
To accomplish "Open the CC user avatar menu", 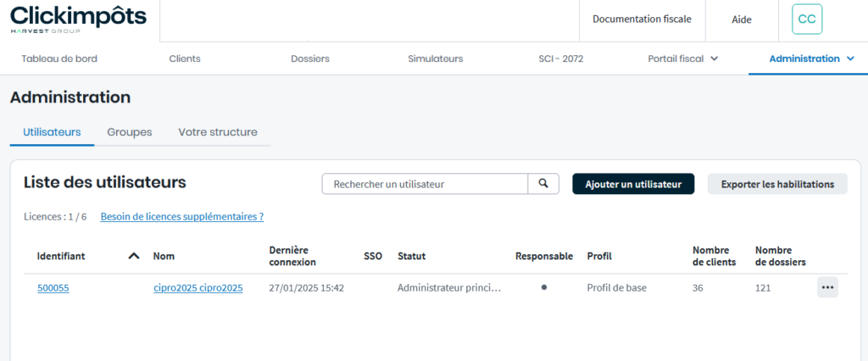I will [x=806, y=19].
